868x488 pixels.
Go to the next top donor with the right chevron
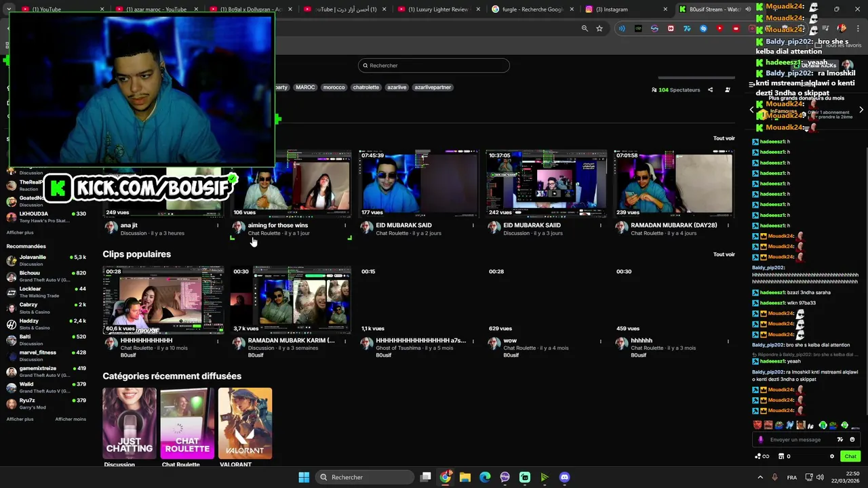tap(861, 109)
